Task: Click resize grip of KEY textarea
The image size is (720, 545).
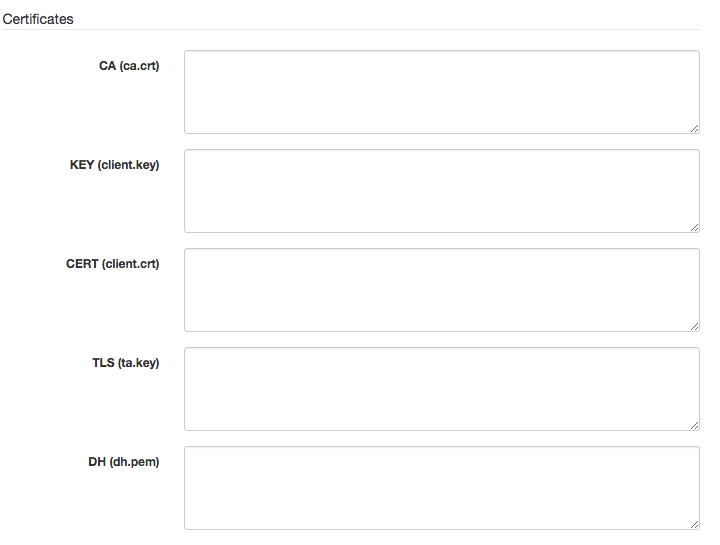Action: click(694, 227)
